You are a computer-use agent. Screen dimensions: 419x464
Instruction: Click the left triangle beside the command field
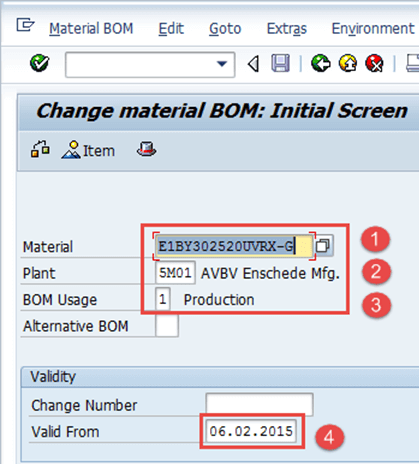point(253,64)
